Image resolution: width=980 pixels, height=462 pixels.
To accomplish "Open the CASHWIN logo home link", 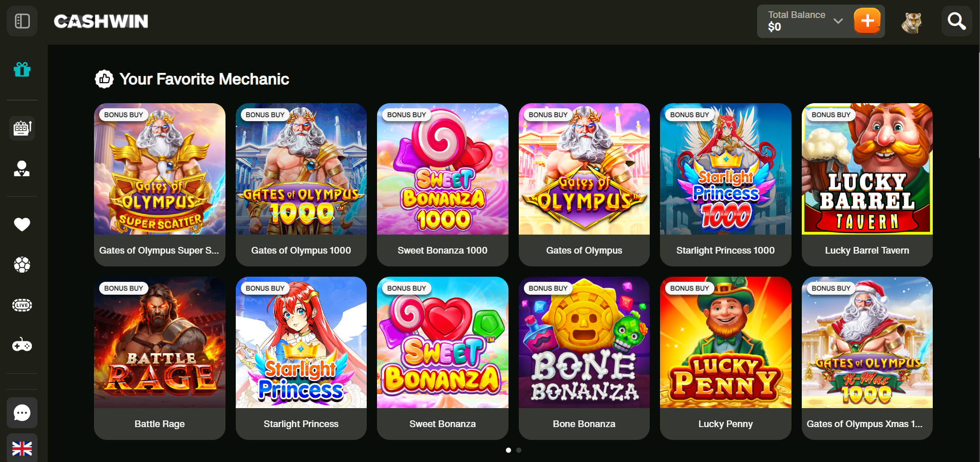I will [101, 21].
